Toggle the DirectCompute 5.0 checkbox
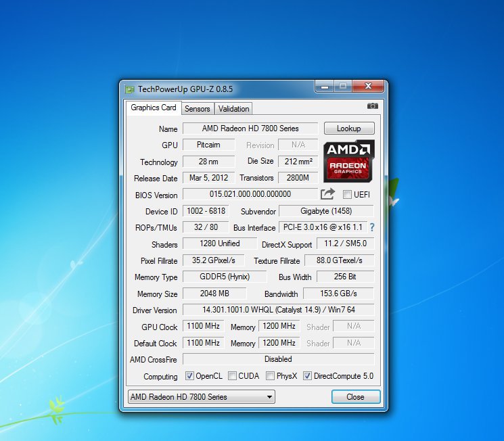 click(x=307, y=376)
